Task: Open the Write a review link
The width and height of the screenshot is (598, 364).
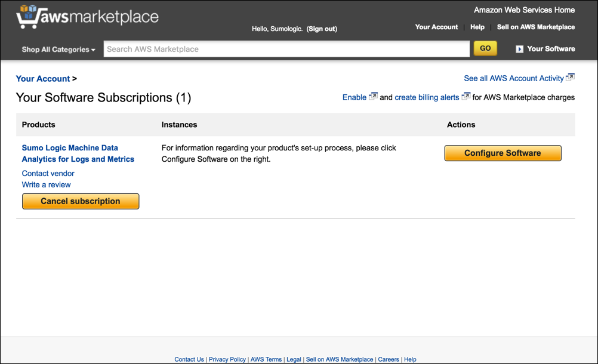Action: [46, 184]
